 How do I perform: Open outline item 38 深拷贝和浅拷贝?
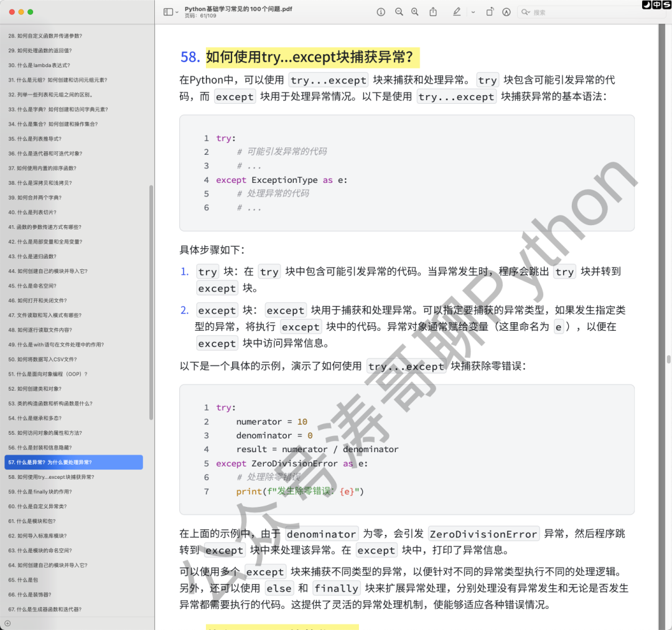40,183
